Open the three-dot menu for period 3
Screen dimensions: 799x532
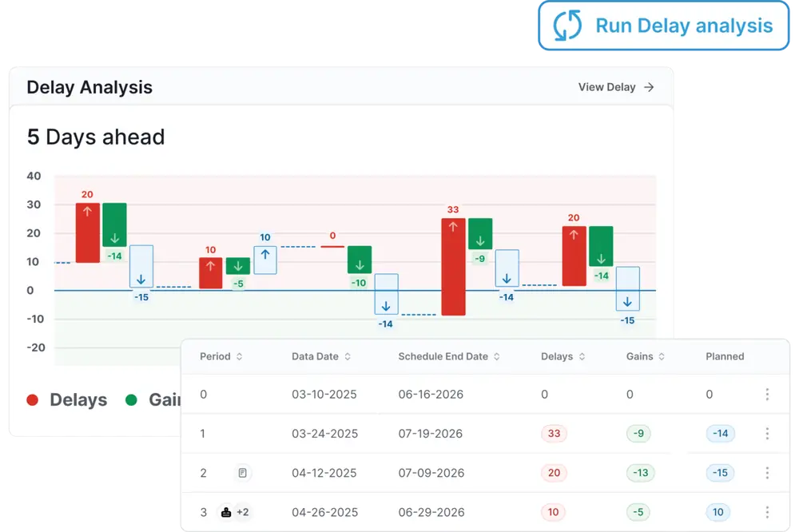coord(767,512)
